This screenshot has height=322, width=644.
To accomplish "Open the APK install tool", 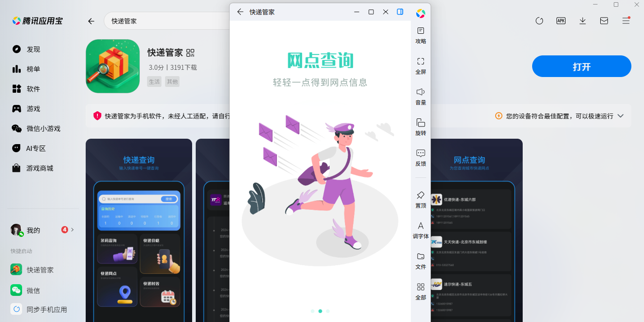I will [561, 21].
